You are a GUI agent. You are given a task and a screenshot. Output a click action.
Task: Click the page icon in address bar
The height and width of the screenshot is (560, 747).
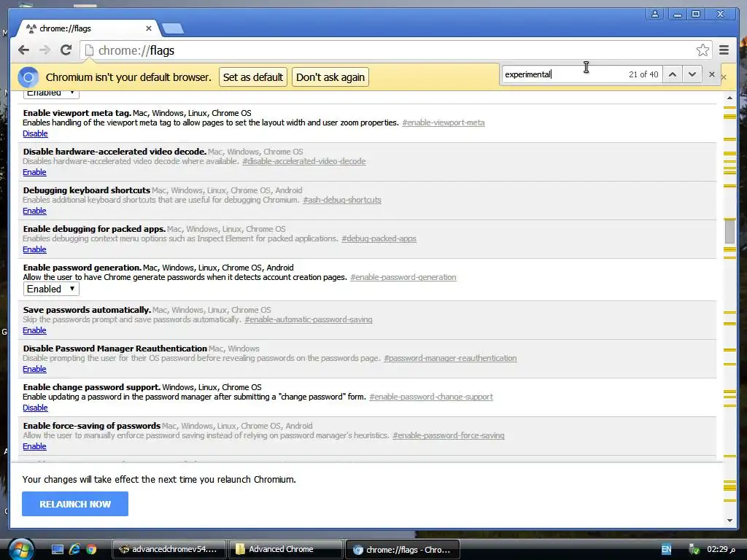click(89, 50)
